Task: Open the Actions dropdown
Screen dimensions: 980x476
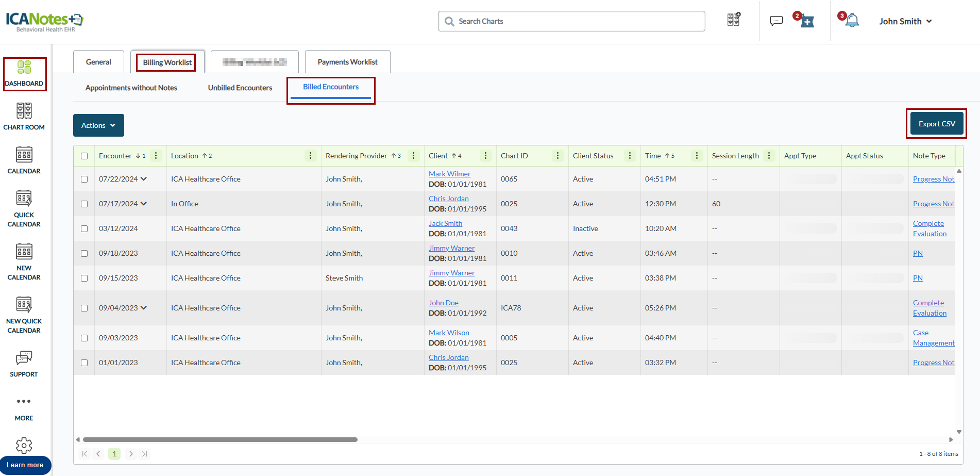Action: 98,125
